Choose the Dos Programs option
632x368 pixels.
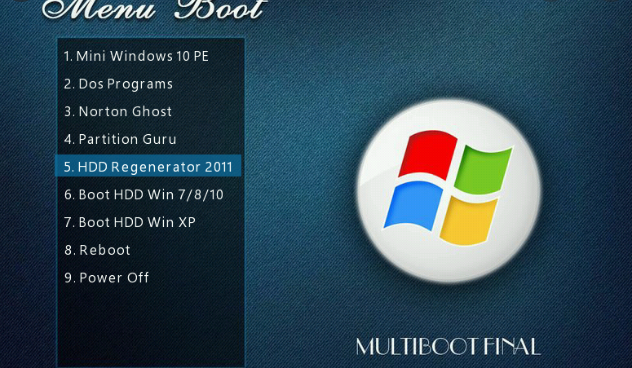pos(118,84)
